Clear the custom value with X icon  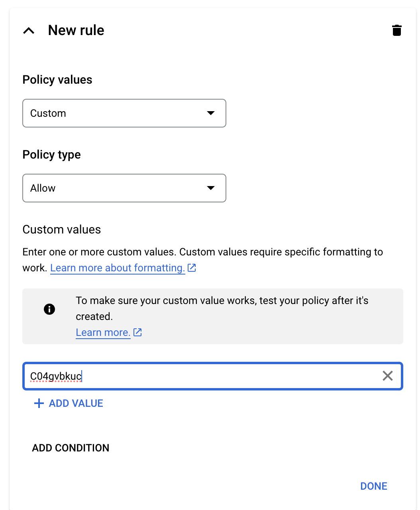coord(388,376)
